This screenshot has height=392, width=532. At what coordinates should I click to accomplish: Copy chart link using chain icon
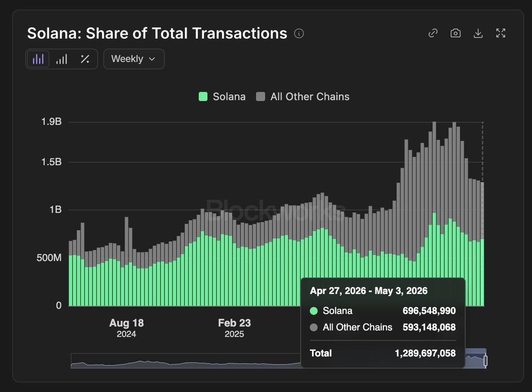[433, 33]
